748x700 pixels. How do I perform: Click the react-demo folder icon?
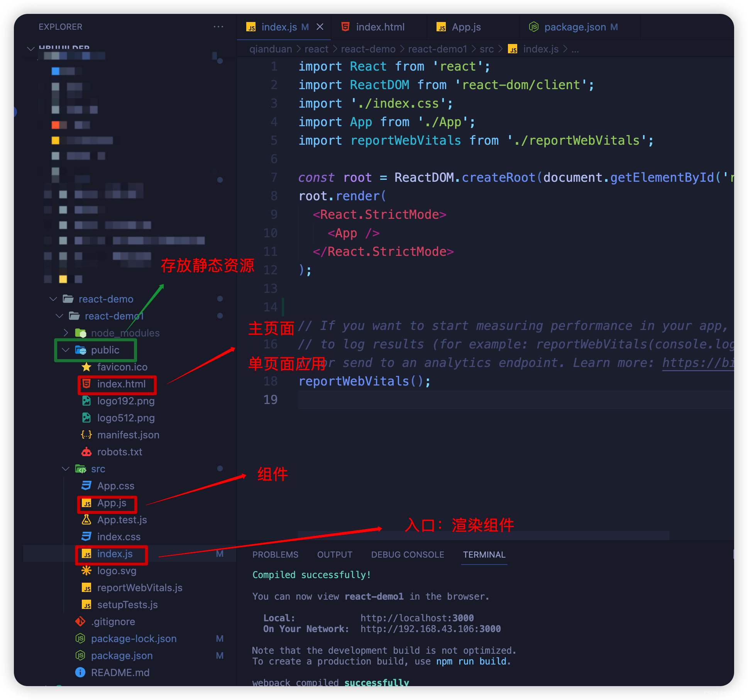[68, 299]
